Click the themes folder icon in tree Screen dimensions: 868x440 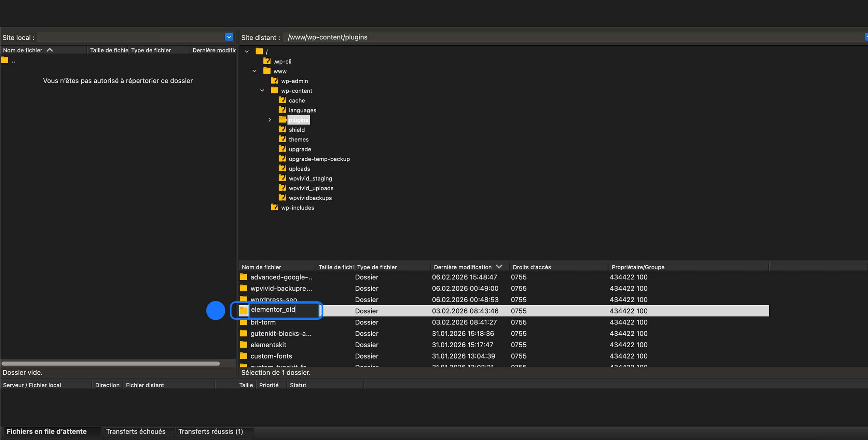coord(282,139)
